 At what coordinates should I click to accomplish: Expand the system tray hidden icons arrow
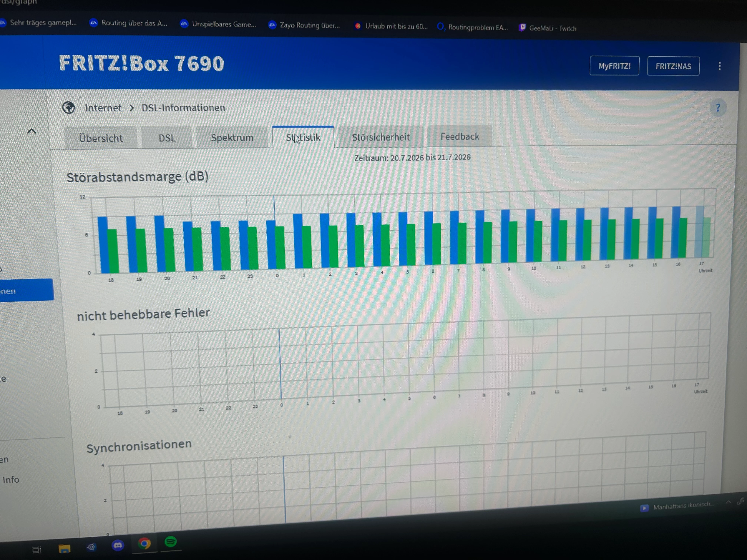(x=728, y=503)
